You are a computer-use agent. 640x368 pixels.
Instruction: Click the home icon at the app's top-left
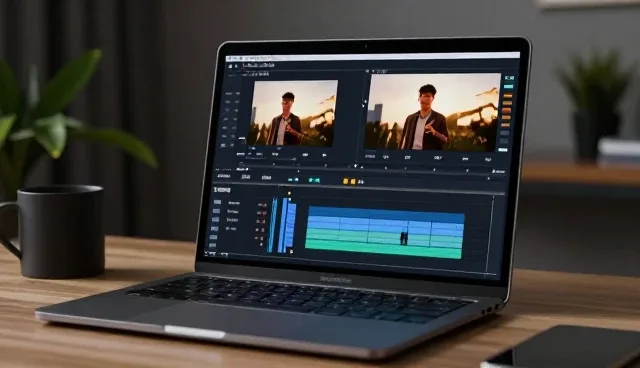[230, 66]
